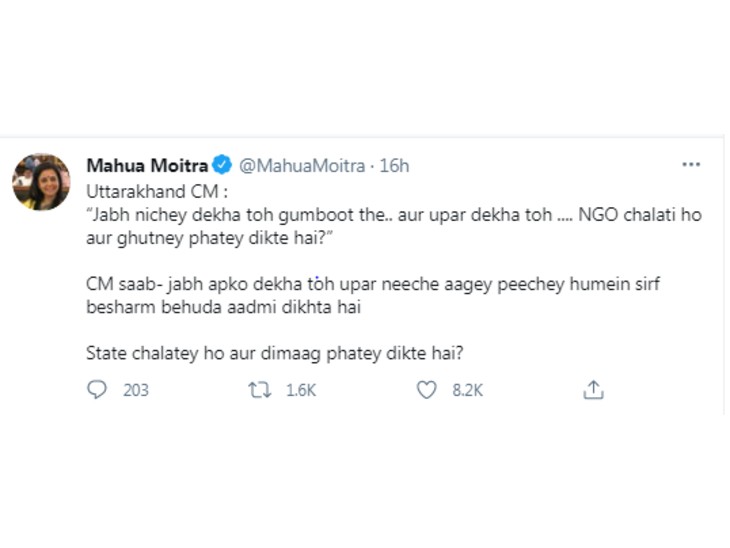Click the blue verified badge

224,166
